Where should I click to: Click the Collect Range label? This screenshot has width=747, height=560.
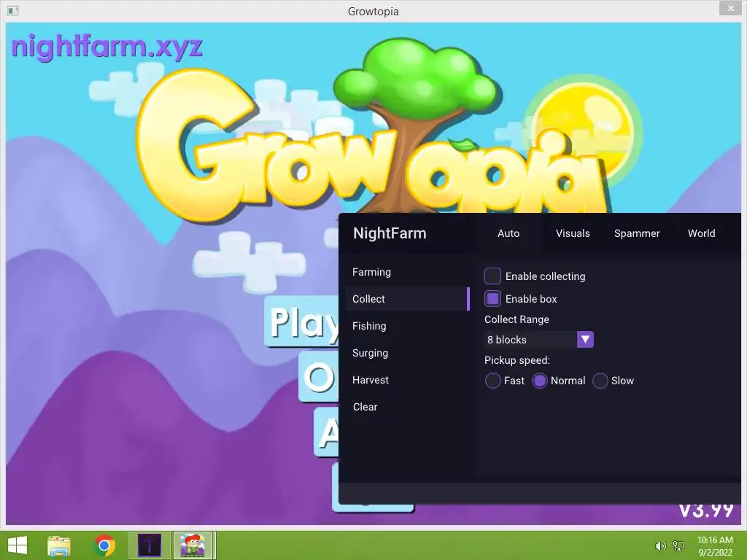pos(516,319)
